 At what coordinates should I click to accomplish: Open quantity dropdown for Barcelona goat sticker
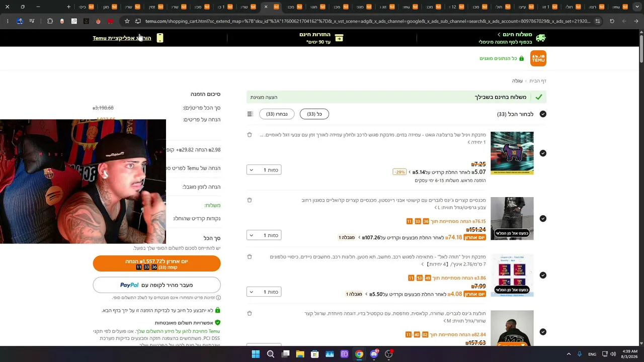pyautogui.click(x=264, y=170)
